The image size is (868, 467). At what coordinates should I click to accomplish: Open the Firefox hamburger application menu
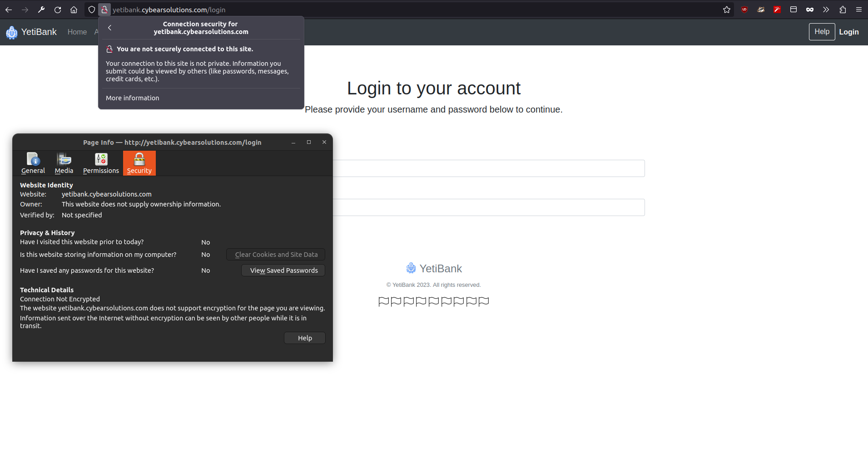click(859, 10)
